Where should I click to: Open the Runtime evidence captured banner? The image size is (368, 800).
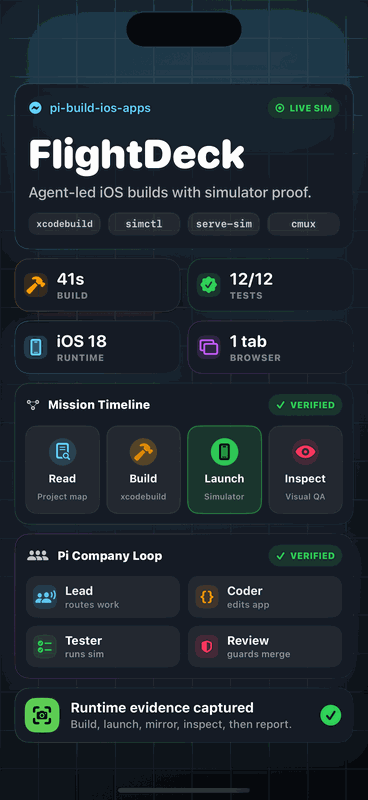click(184, 715)
